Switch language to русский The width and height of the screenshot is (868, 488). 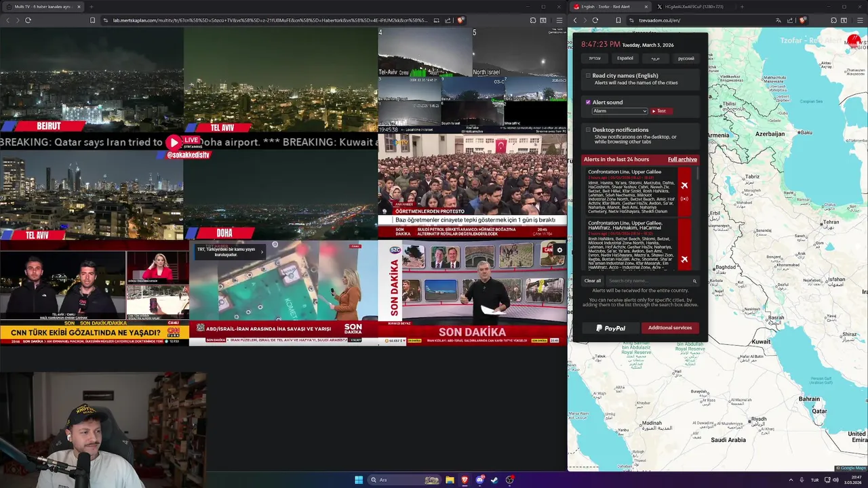(x=686, y=58)
